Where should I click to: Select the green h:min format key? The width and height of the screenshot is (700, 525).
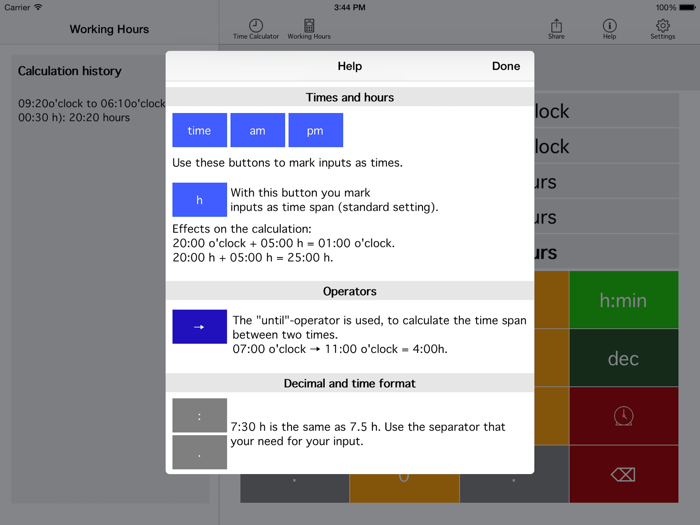[624, 300]
